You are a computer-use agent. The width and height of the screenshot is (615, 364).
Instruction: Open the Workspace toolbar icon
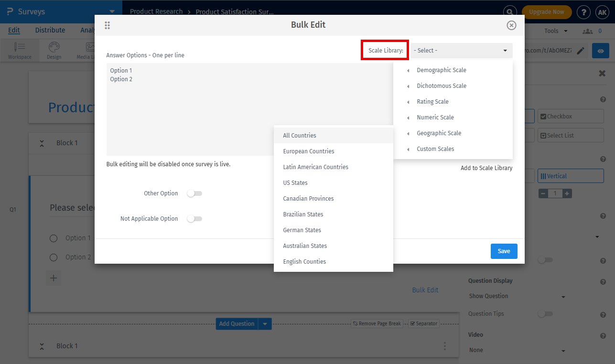click(x=20, y=51)
